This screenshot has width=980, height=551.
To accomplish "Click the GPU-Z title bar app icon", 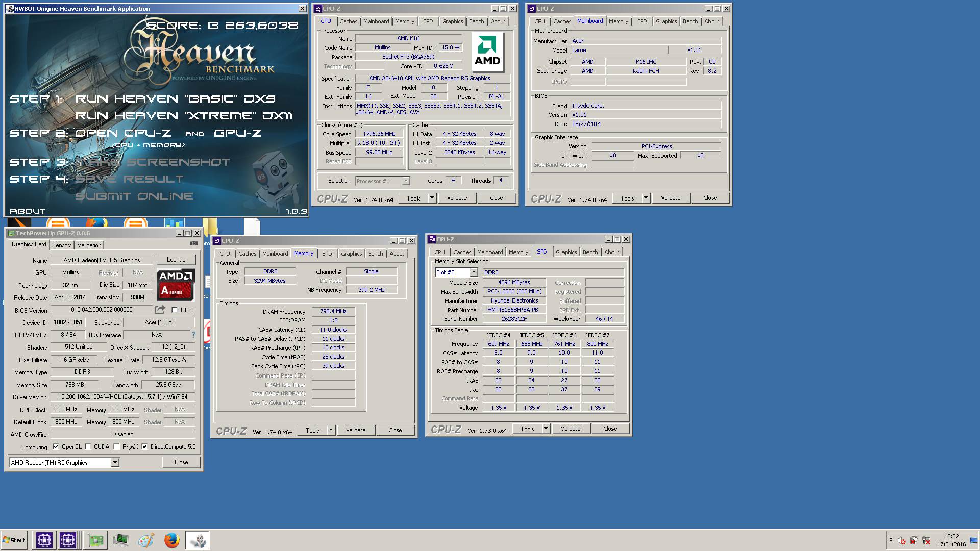I will click(11, 233).
